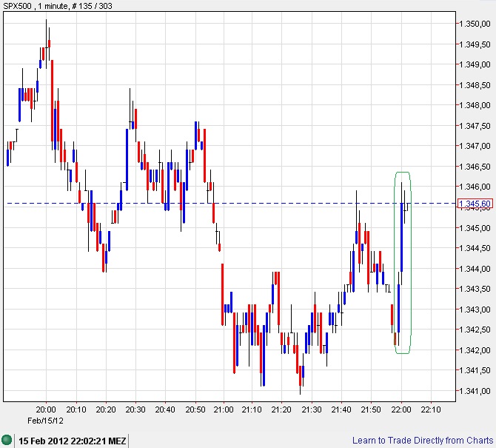This screenshot has height=448, width=496.
Task: Click the 21:10 time axis label
Action: (x=252, y=409)
